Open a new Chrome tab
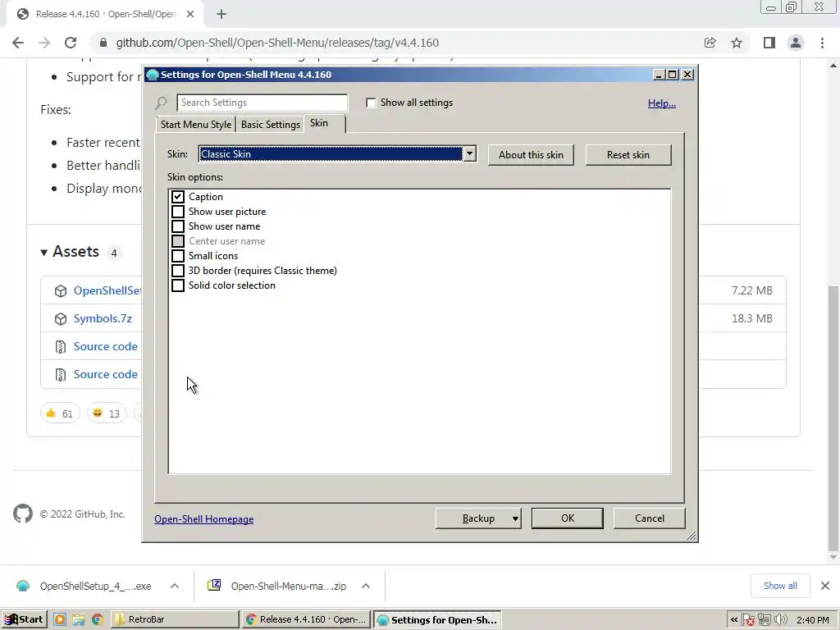The height and width of the screenshot is (630, 840). point(221,15)
